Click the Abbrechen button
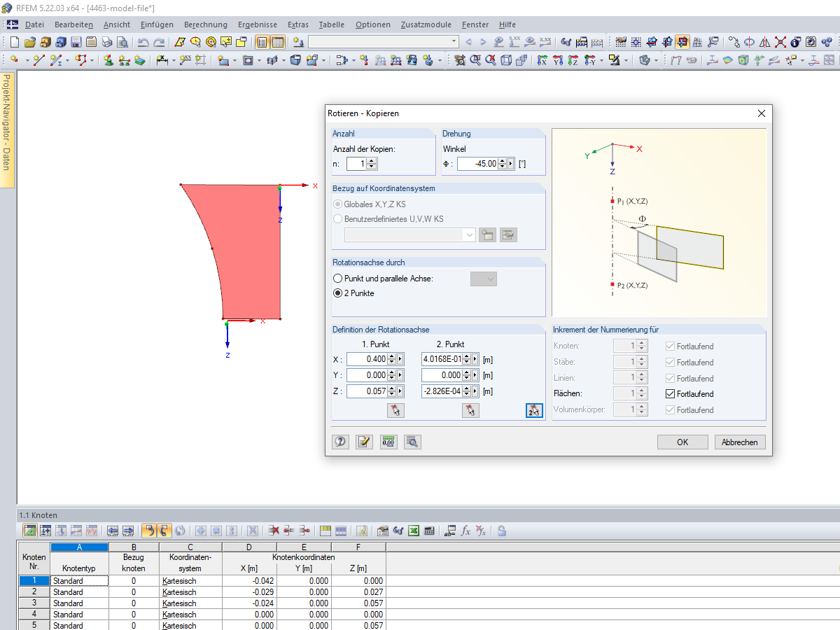This screenshot has height=630, width=840. pos(740,442)
